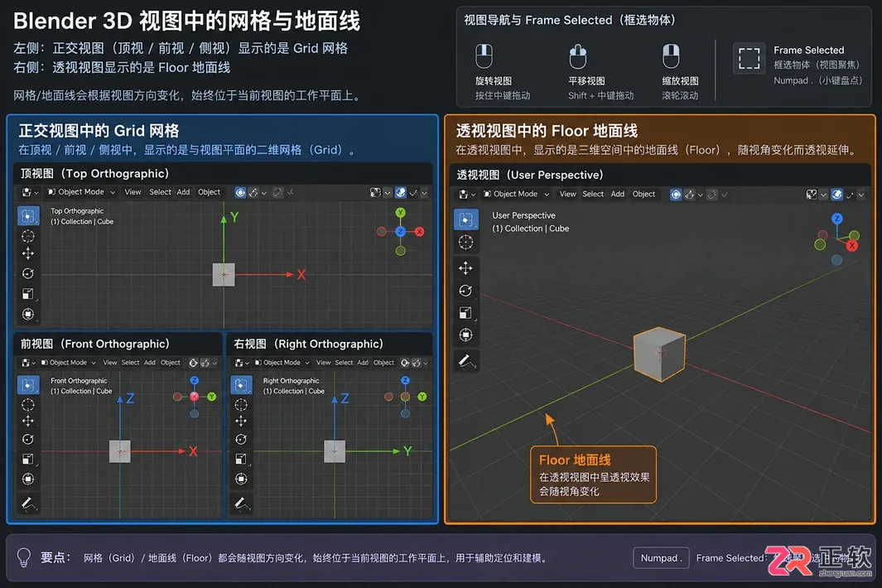Toggle overlays button in Top Orthographic header
The height and width of the screenshot is (588, 882).
tap(401, 192)
